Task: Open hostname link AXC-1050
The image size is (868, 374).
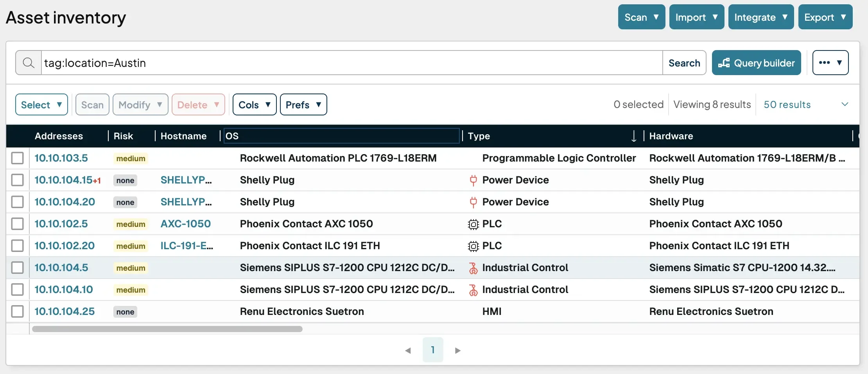Action: (x=186, y=224)
